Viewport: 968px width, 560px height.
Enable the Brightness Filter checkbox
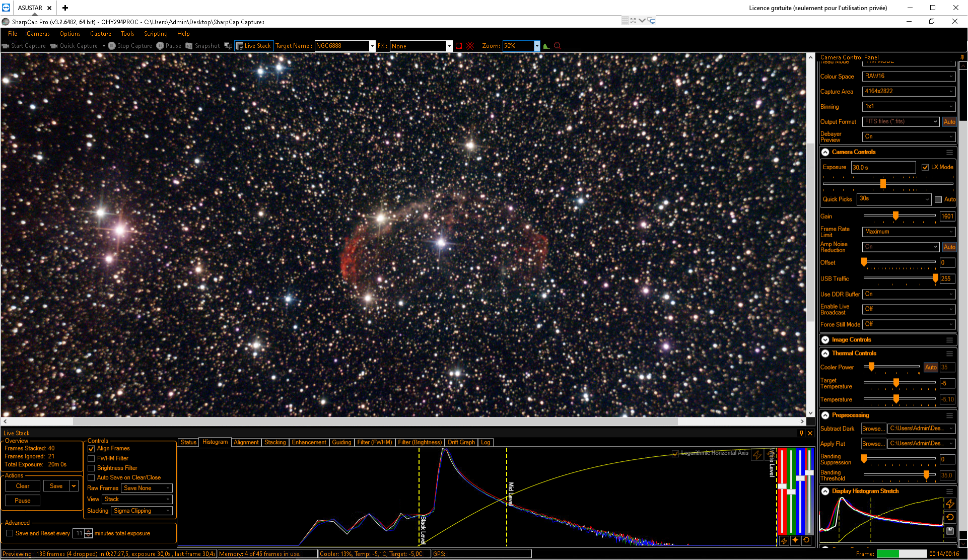[91, 468]
